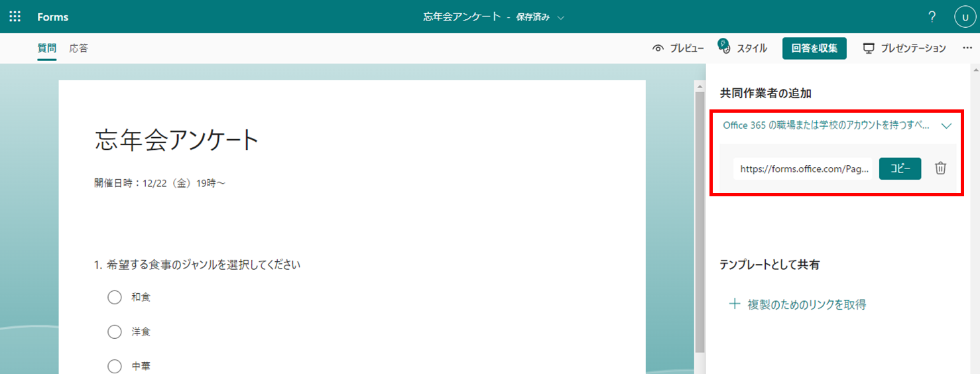Image resolution: width=980 pixels, height=374 pixels.
Task: Open the app launcher waffle icon
Action: [15, 17]
